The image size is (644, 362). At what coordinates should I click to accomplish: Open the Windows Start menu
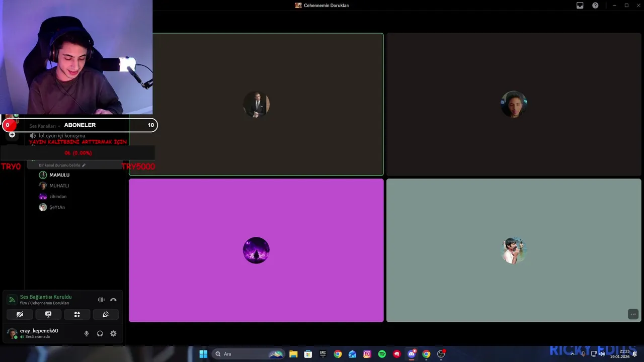203,354
